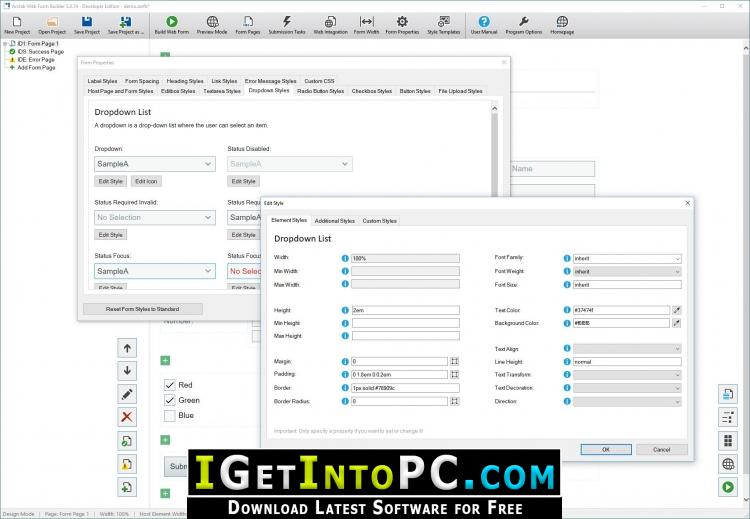Click the move element up arrow button

(127, 348)
